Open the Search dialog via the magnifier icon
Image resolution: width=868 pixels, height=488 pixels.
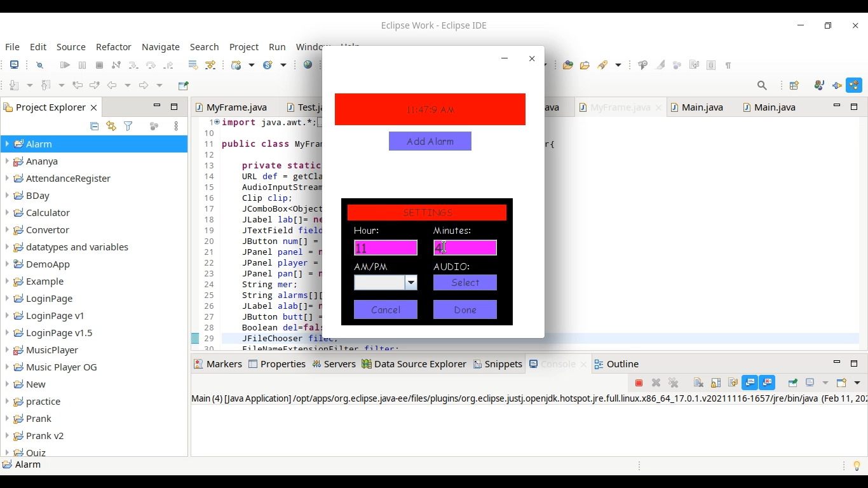coord(761,85)
